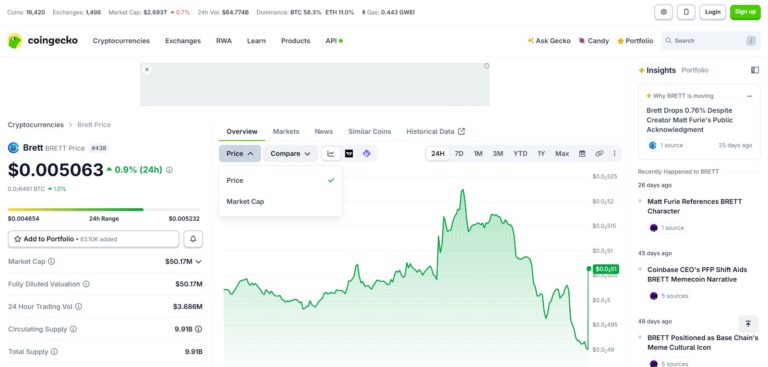768x367 pixels.
Task: Click the price alert bell icon
Action: pos(193,239)
